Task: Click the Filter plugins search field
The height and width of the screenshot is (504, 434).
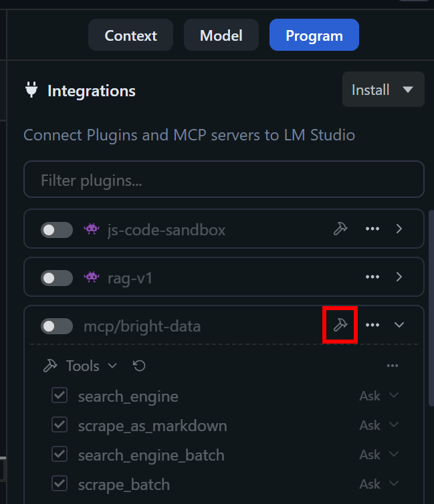Action: click(223, 180)
